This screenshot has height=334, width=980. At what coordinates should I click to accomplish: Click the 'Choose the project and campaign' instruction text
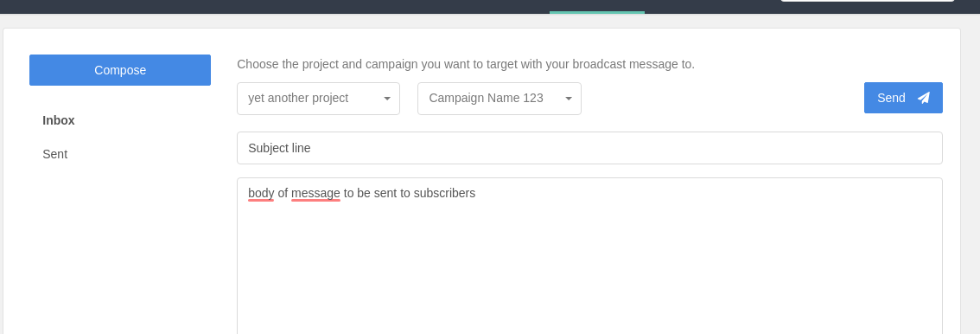pyautogui.click(x=466, y=64)
